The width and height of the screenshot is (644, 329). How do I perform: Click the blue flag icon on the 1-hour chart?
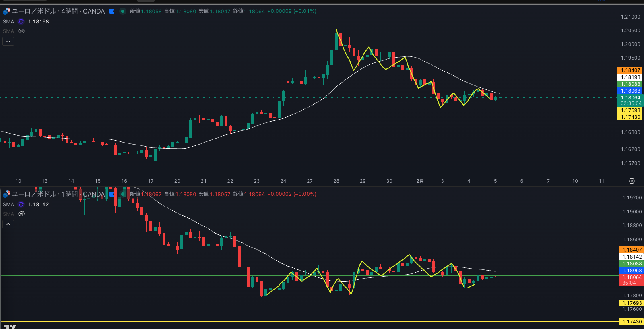[112, 194]
